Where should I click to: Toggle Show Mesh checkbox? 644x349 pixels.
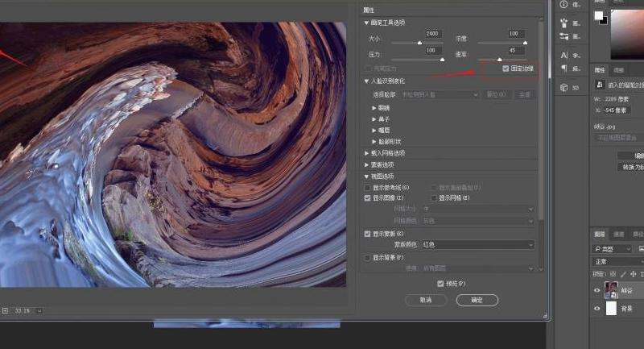click(x=434, y=198)
